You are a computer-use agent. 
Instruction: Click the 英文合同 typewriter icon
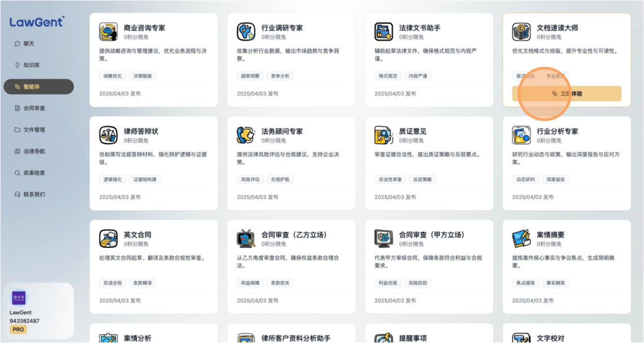coord(108,239)
